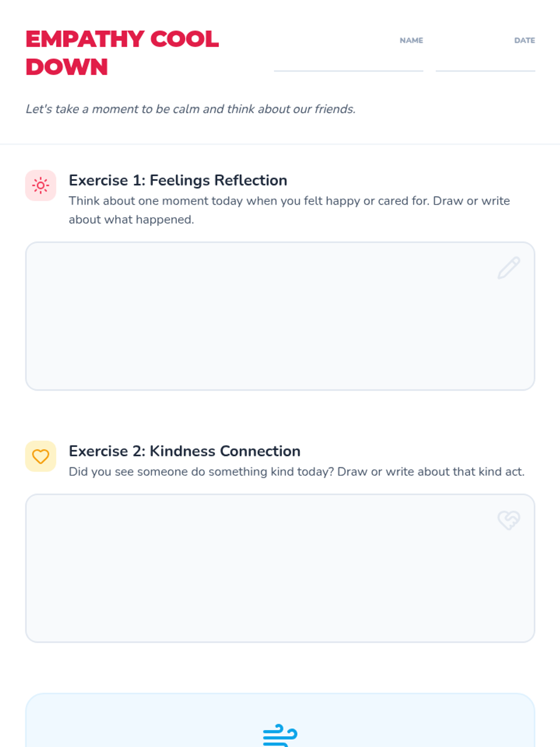Click the 'Exercise 1: Feelings Reflection' heading
560x747 pixels.
click(178, 180)
